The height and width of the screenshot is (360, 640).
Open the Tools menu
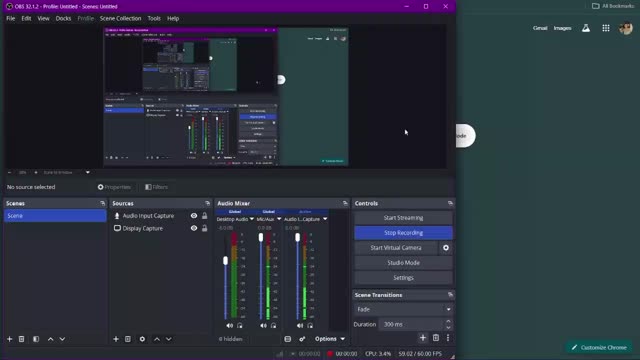154,18
